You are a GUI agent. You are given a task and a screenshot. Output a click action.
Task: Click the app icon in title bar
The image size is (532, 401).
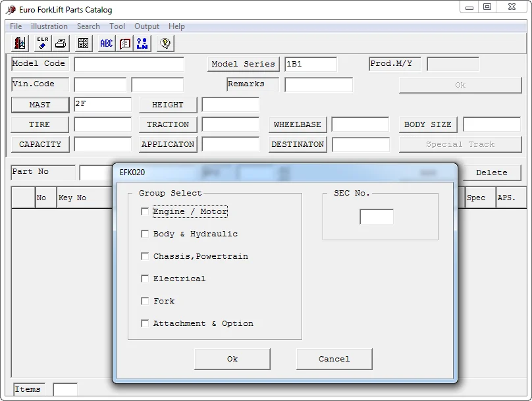(x=11, y=9)
